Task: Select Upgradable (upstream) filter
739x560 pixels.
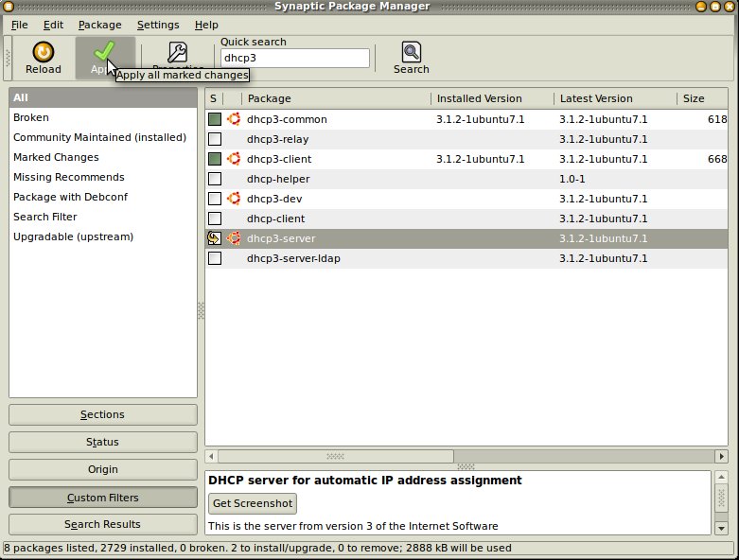Action: coord(103,236)
